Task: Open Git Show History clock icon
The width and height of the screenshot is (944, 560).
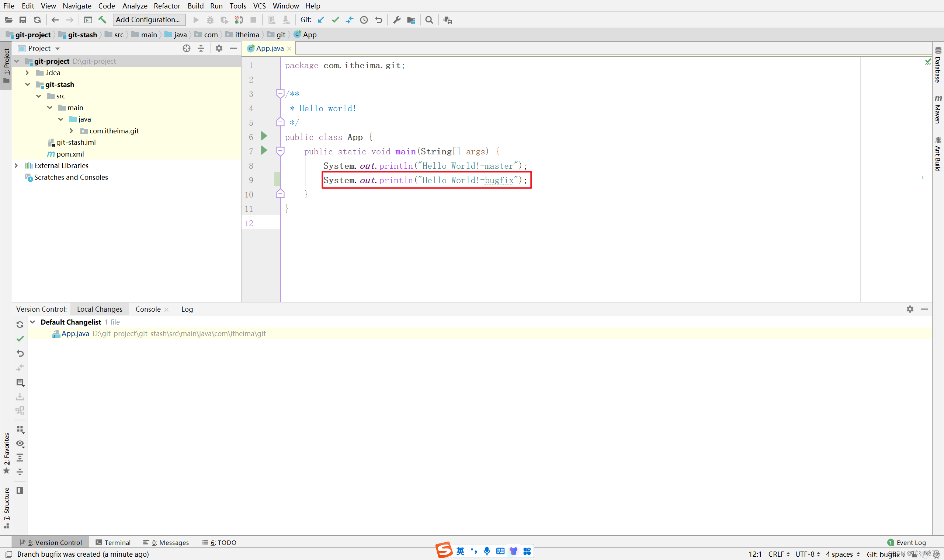Action: [364, 20]
